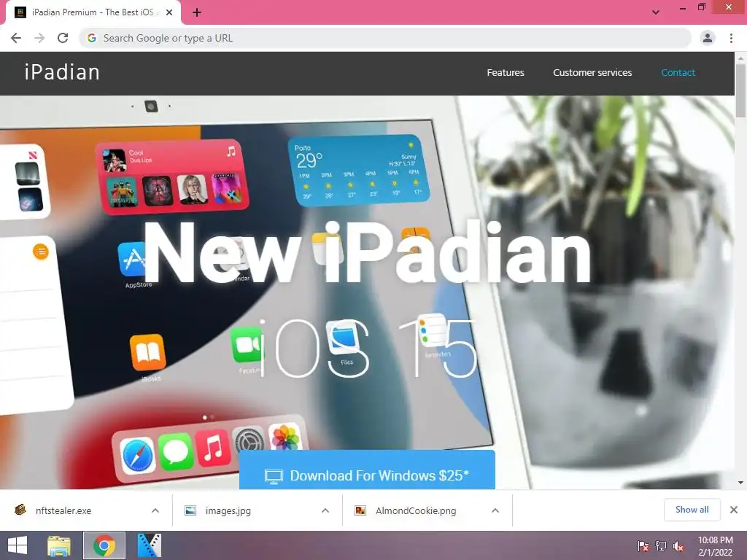Open the Chrome profile avatar menu
The image size is (747, 560).
(708, 38)
